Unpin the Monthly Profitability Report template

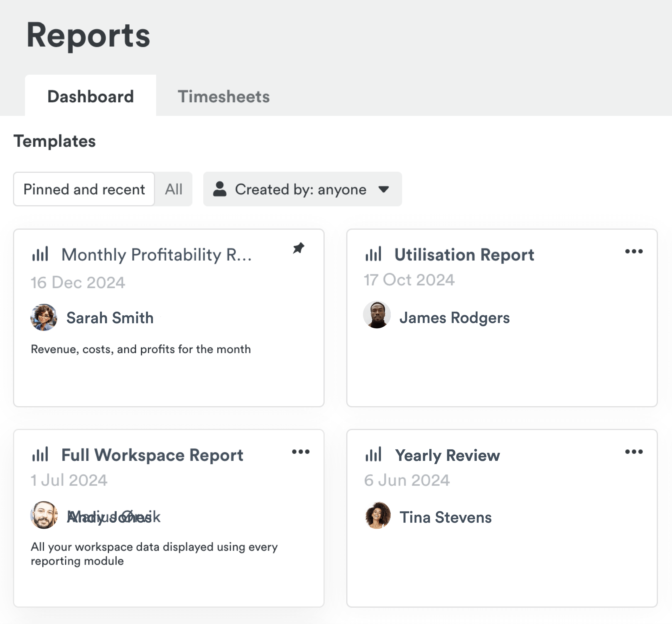298,248
